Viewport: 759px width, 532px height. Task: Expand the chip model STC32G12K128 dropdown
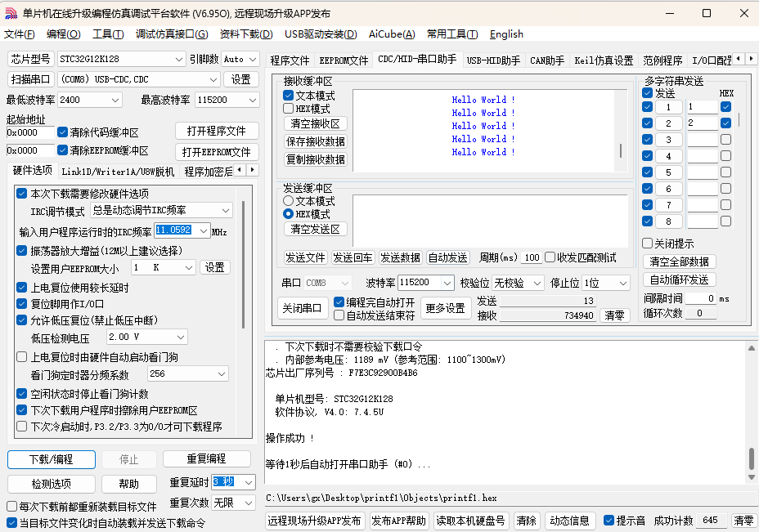point(179,59)
